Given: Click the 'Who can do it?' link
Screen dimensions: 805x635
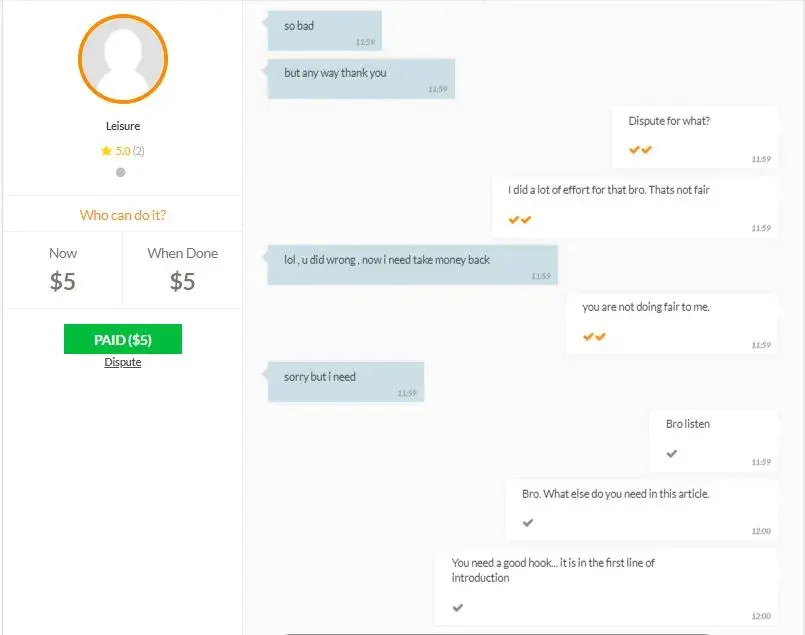Looking at the screenshot, I should pos(123,215).
